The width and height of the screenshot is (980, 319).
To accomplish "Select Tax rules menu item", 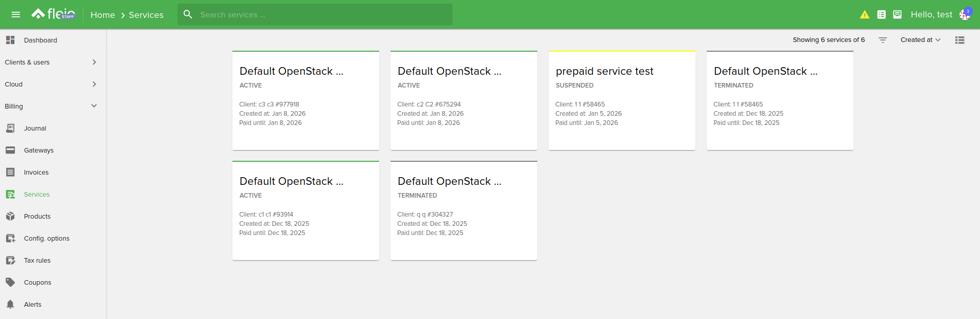I will click(37, 261).
